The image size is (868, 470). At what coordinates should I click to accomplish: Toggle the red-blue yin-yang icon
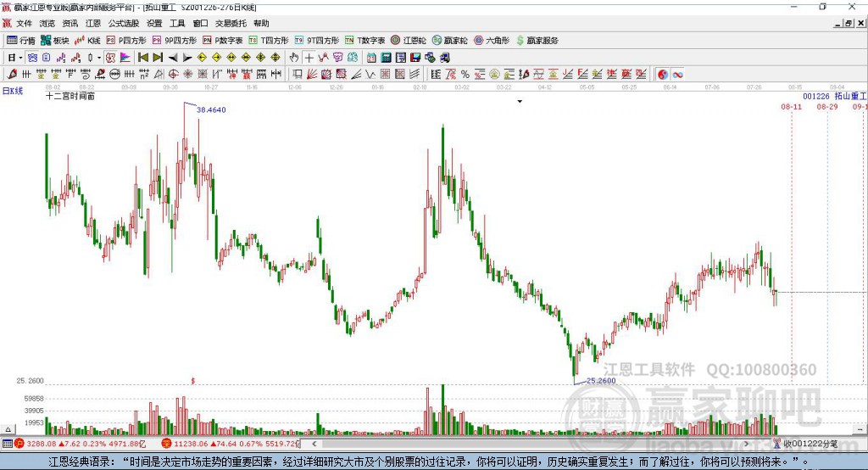click(663, 75)
